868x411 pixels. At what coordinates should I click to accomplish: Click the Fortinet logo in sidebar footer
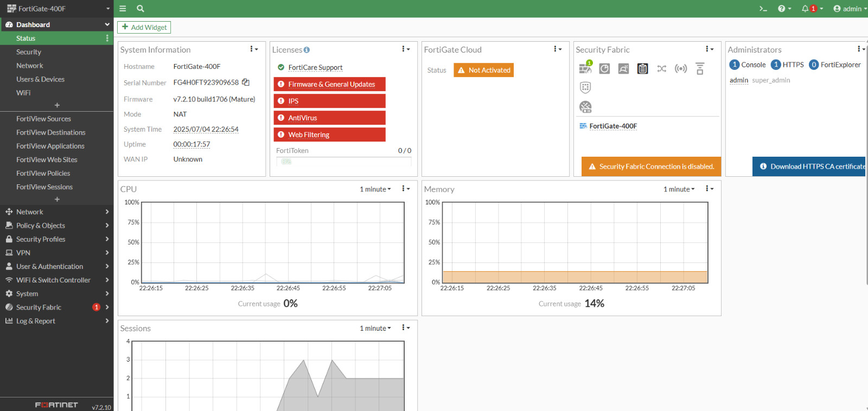[56, 405]
